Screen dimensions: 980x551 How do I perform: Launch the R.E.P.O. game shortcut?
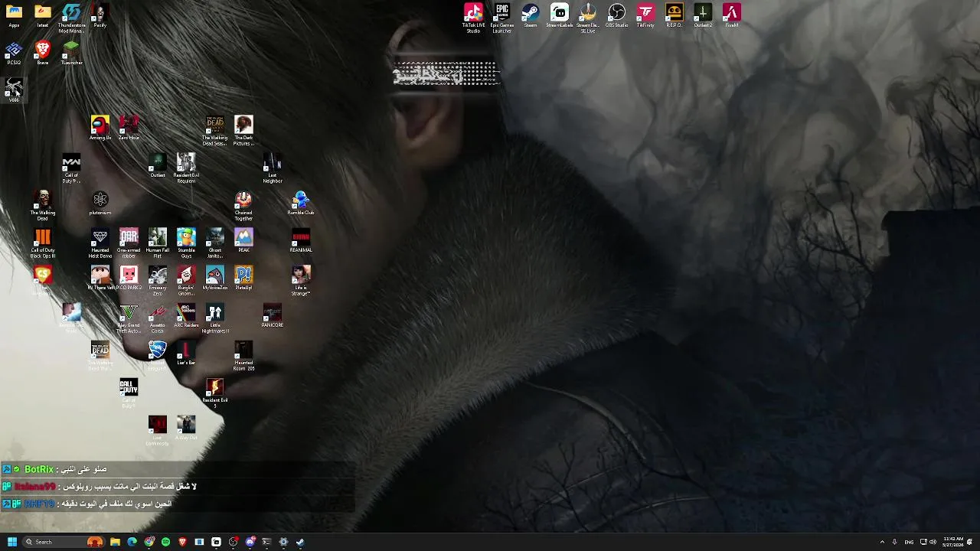(x=674, y=15)
